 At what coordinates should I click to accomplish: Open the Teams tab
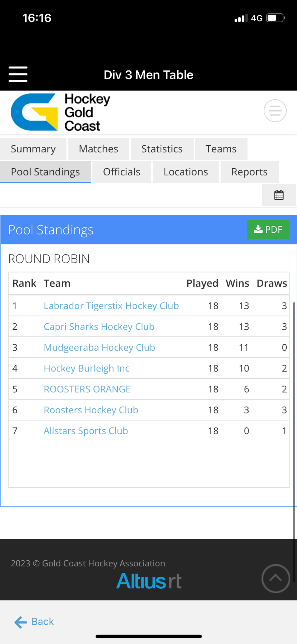coord(221,149)
